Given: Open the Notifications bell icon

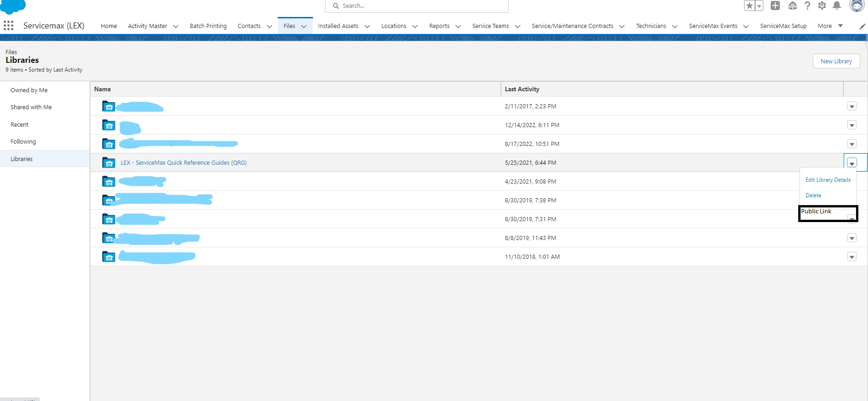Looking at the screenshot, I should point(837,6).
